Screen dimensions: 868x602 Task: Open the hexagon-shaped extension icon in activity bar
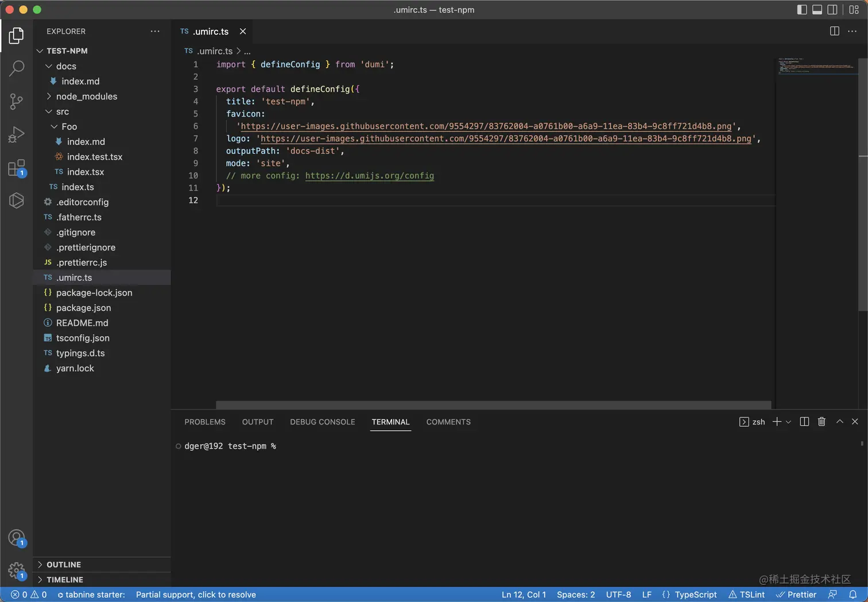click(17, 200)
